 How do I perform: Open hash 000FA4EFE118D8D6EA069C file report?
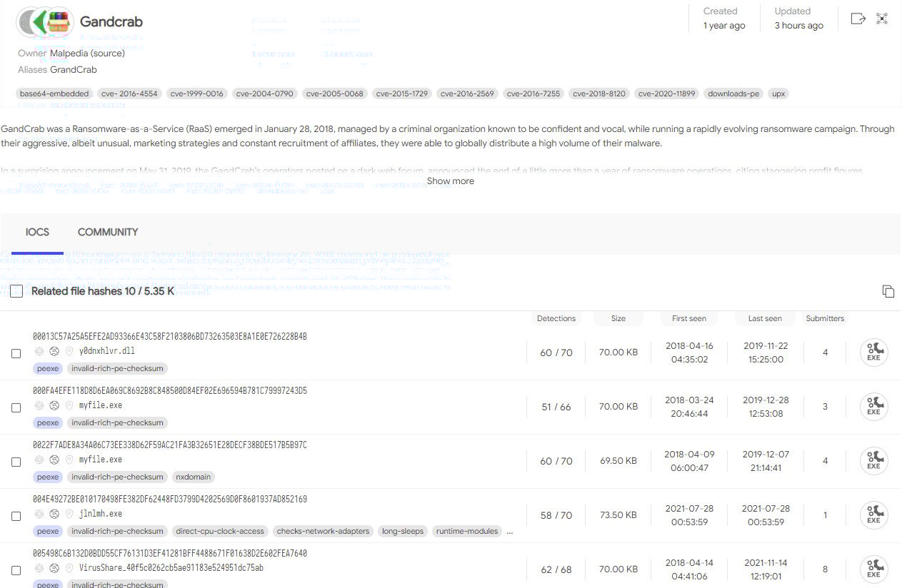pos(170,391)
